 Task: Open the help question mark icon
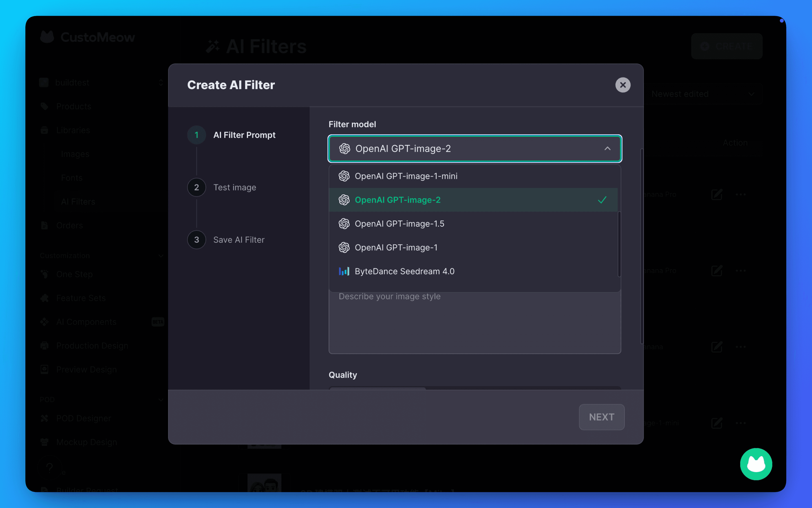click(x=50, y=467)
